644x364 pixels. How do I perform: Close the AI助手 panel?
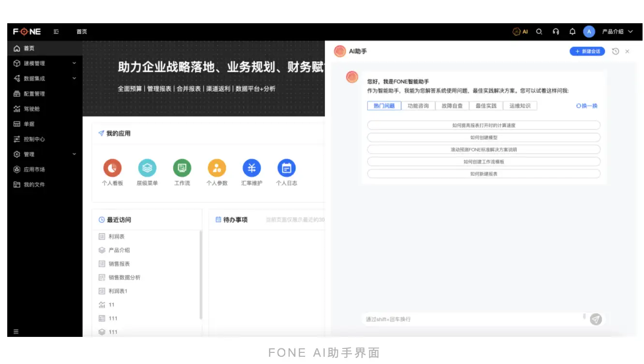(628, 51)
